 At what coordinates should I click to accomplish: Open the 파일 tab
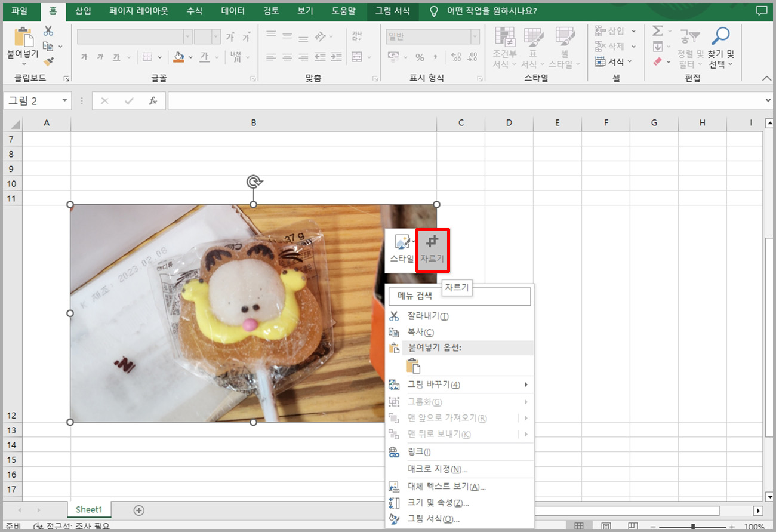click(x=20, y=11)
